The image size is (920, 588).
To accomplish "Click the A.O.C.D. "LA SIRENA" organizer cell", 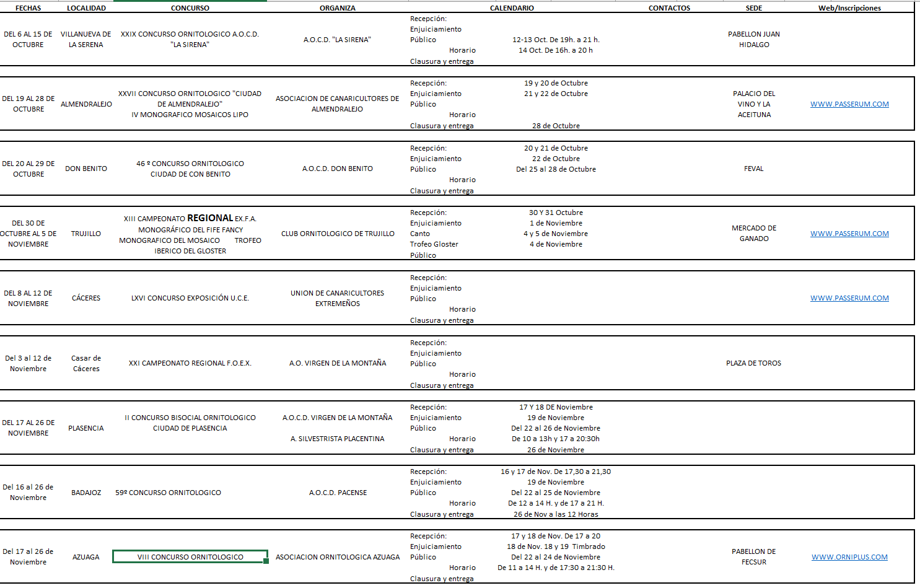I will point(337,40).
